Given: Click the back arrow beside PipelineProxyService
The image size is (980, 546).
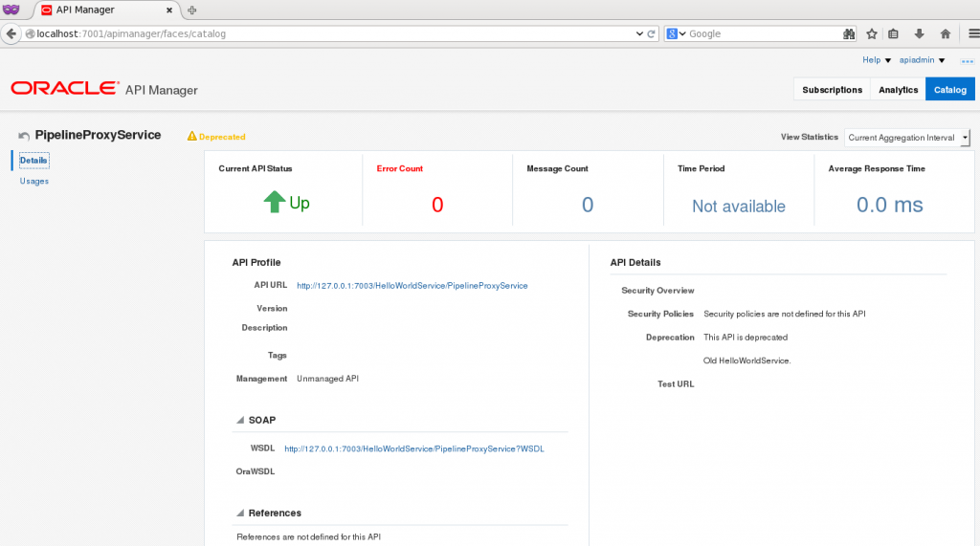Looking at the screenshot, I should 24,137.
